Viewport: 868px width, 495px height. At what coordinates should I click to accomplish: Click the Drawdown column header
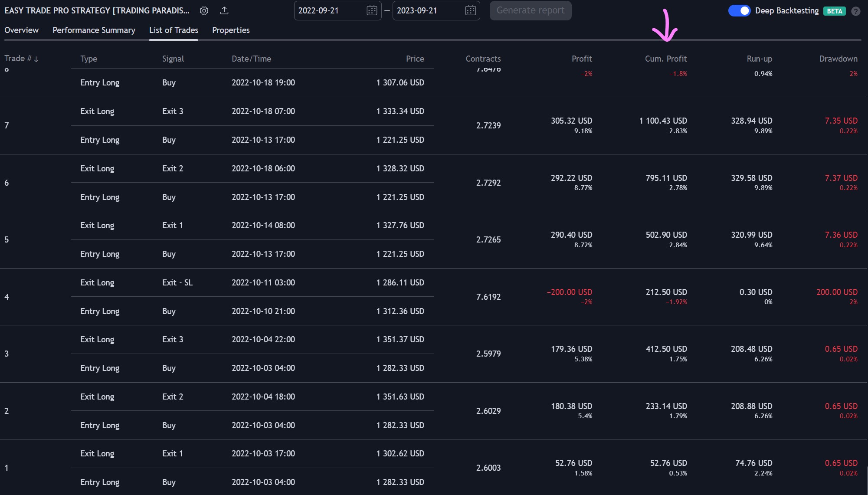tap(838, 59)
